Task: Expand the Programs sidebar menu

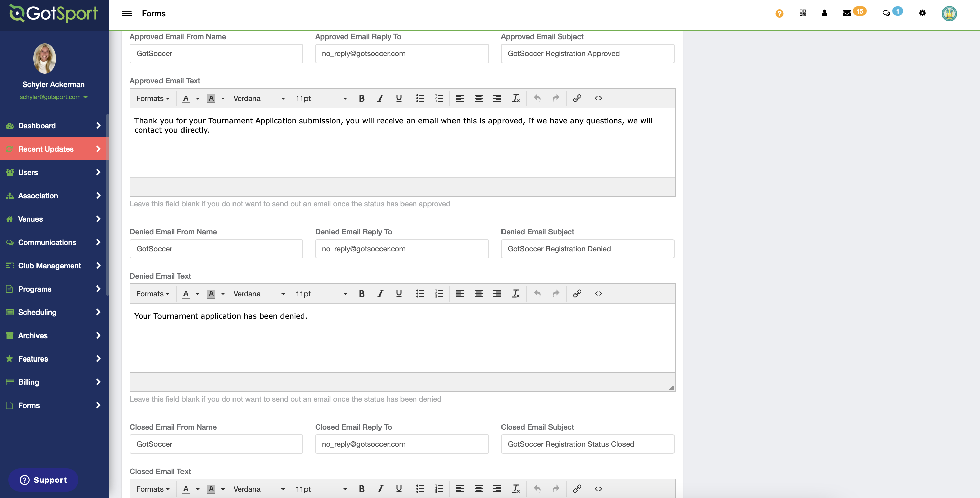Action: (x=54, y=289)
